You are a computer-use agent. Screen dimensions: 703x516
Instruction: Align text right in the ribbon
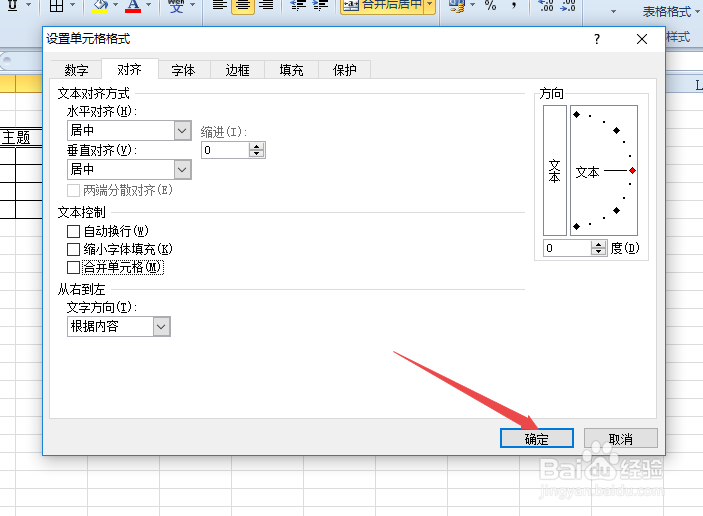266,5
